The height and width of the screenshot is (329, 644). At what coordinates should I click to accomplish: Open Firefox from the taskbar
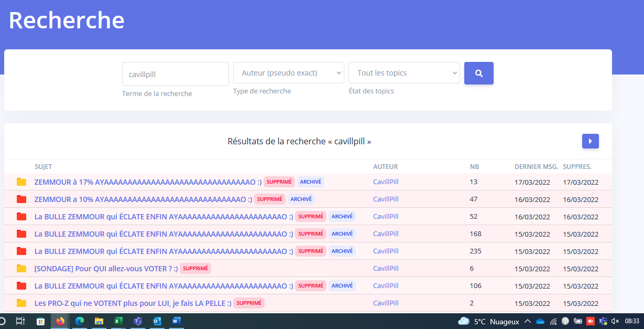60,321
